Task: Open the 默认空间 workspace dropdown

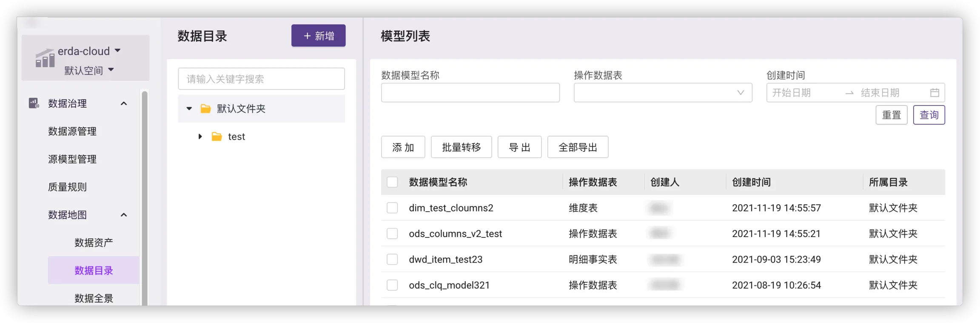Action: point(111,70)
